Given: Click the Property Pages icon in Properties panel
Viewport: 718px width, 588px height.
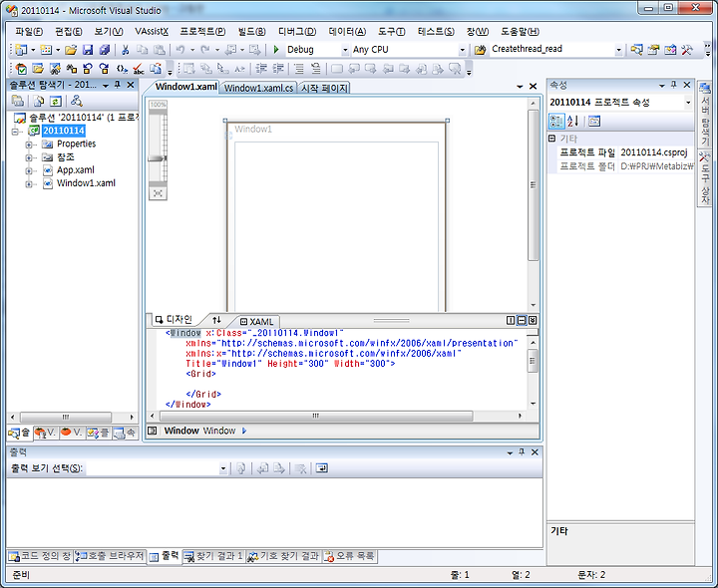Looking at the screenshot, I should coord(594,122).
